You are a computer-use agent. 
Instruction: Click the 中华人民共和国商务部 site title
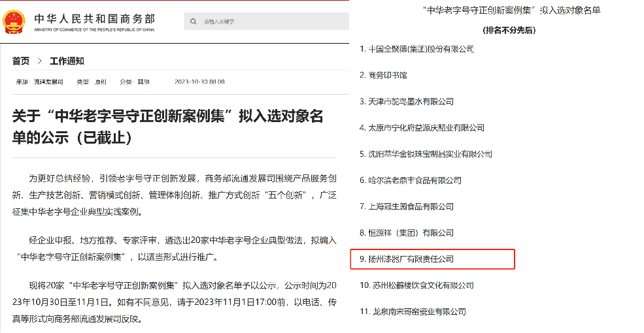(x=94, y=19)
